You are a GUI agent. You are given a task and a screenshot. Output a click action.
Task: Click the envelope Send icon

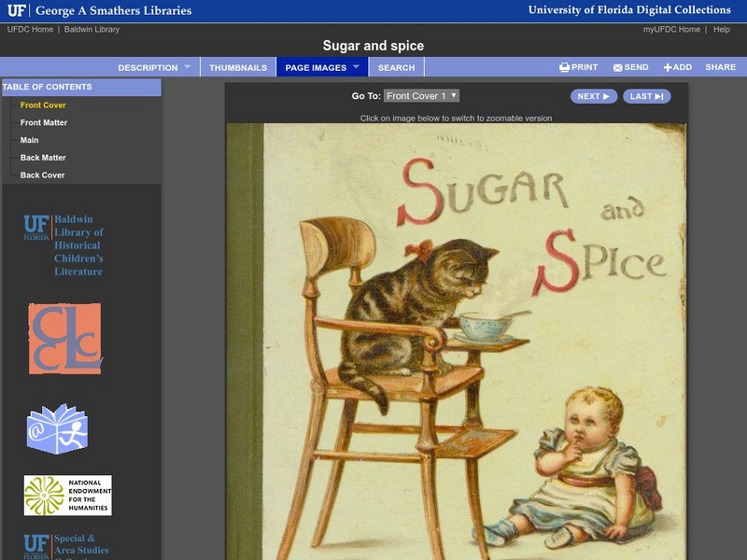(617, 67)
